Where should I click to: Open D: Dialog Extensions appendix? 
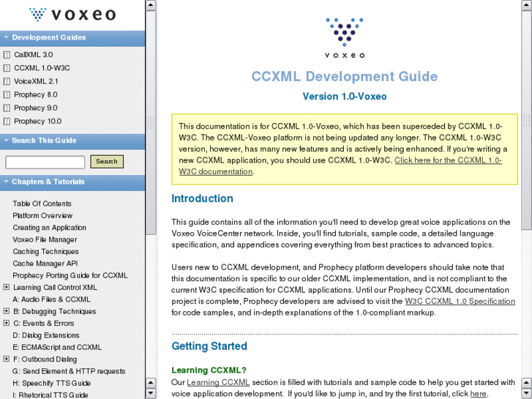(x=46, y=335)
